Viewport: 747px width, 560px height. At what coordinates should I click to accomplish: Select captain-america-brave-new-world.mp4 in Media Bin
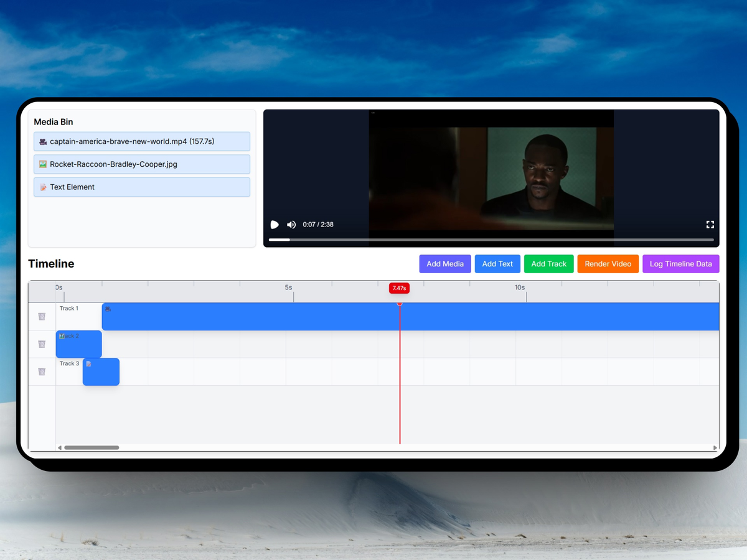(142, 141)
